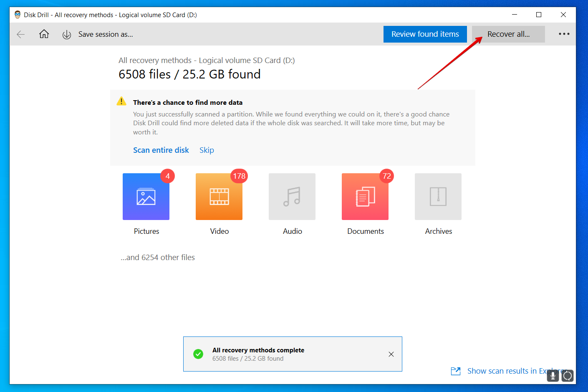The width and height of the screenshot is (588, 392).
Task: Click the red badge showing 72 on Documents
Action: coord(387,176)
